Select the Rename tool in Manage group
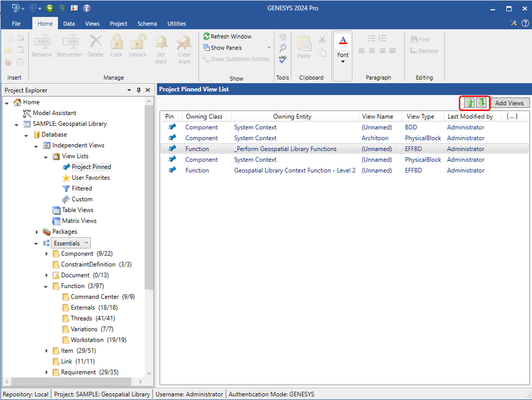This screenshot has width=532, height=400. click(42, 46)
